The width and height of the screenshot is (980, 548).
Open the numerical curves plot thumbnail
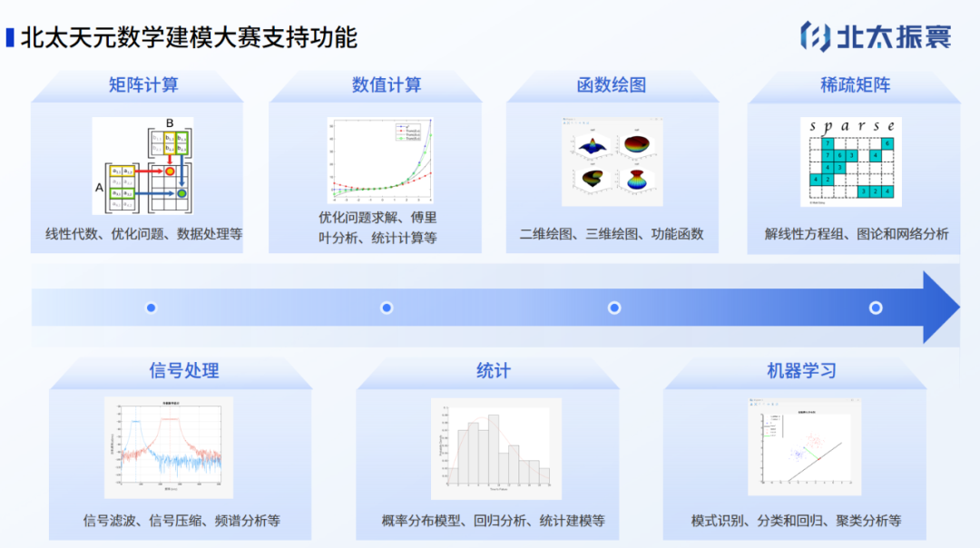coord(380,161)
